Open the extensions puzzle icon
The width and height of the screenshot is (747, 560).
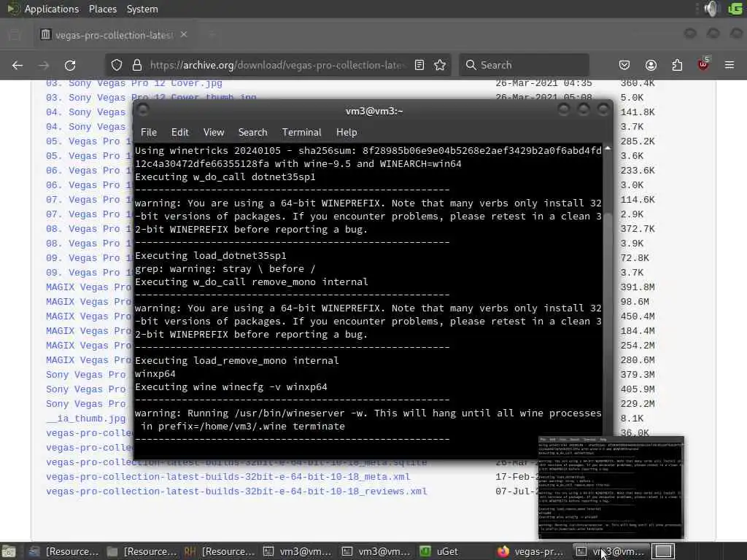pos(677,65)
